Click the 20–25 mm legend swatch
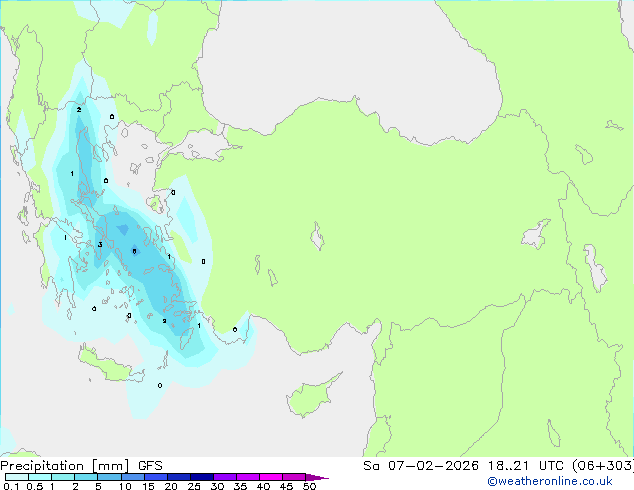Image resolution: width=634 pixels, height=490 pixels. [178, 477]
